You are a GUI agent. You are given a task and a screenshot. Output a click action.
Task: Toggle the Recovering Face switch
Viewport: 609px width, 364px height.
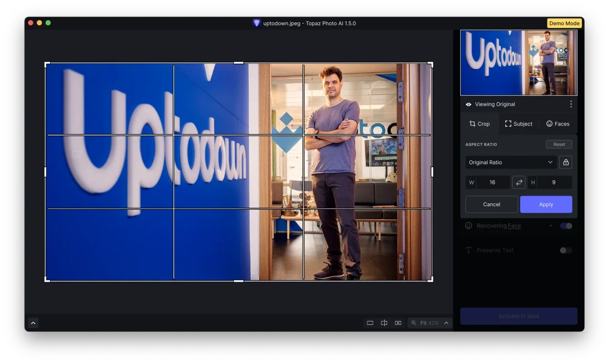click(x=566, y=226)
